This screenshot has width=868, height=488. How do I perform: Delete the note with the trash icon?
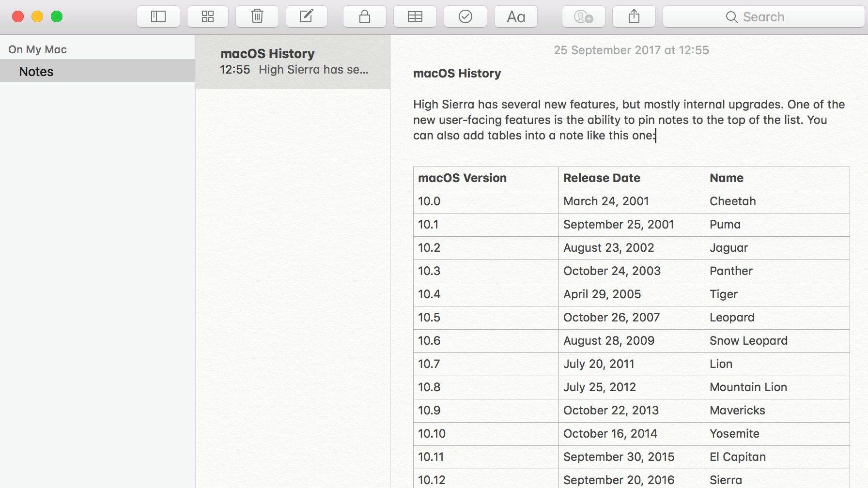257,16
